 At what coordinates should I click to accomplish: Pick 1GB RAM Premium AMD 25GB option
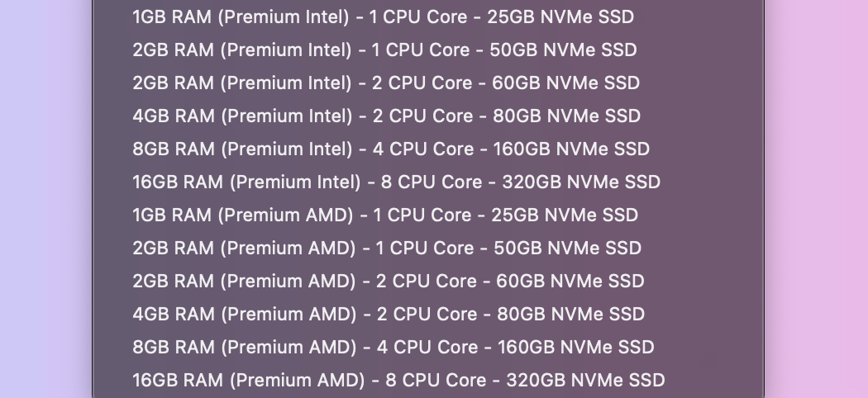coord(385,215)
